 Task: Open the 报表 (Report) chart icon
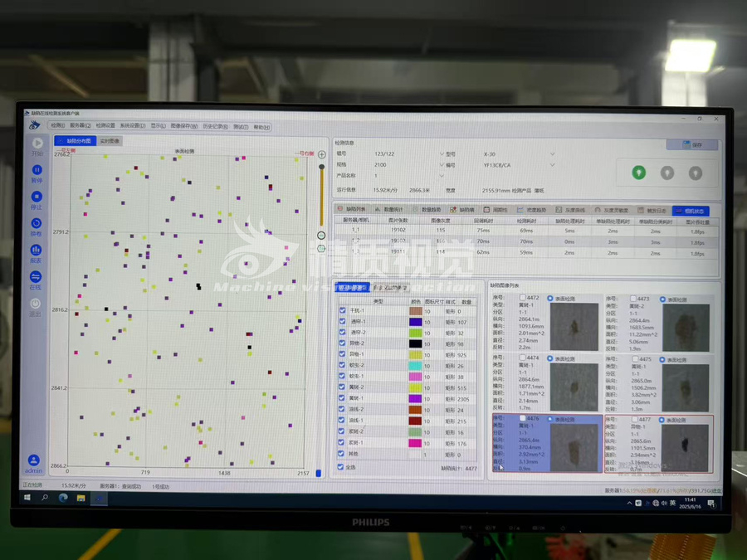(36, 250)
